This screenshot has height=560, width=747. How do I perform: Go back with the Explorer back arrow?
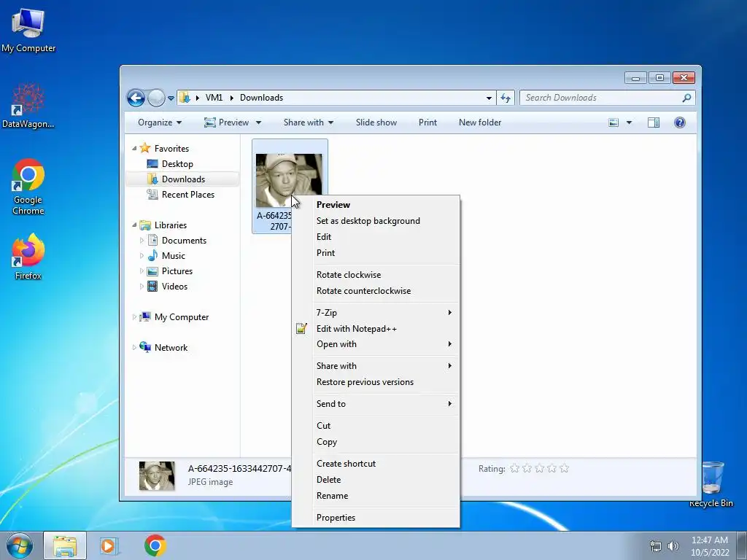136,98
